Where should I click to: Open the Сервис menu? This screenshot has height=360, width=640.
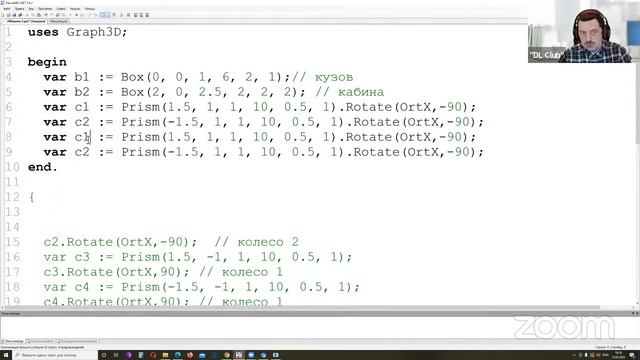(61, 9)
